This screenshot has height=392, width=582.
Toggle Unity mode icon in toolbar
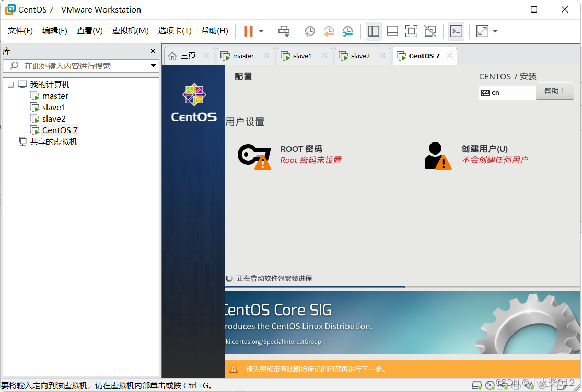click(430, 31)
